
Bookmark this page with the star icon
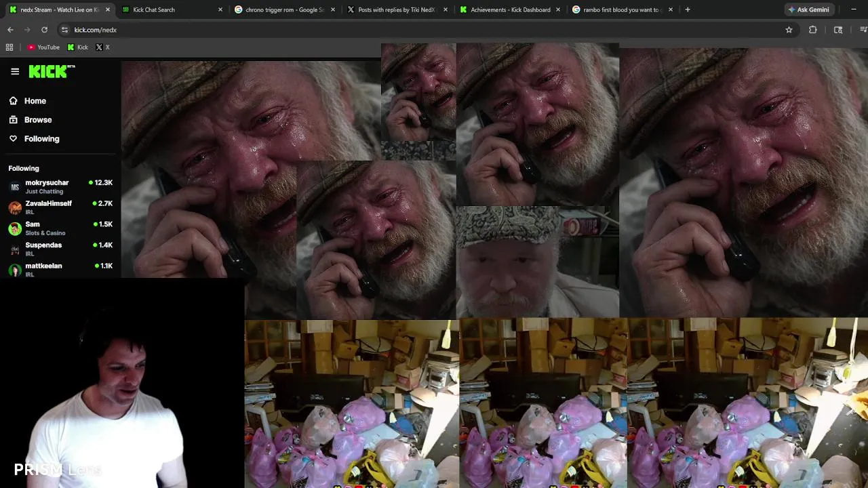pyautogui.click(x=789, y=30)
